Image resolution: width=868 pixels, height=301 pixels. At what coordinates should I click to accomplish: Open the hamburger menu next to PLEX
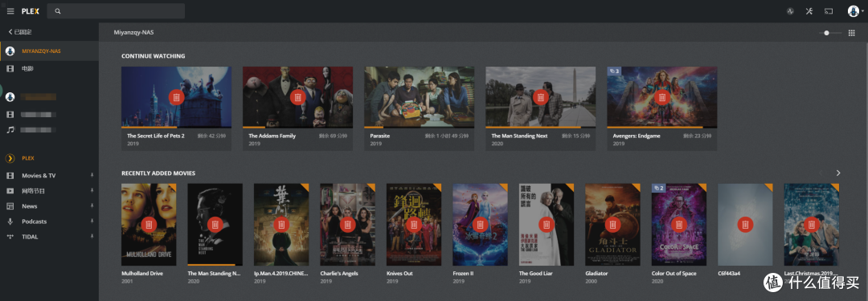pos(10,11)
